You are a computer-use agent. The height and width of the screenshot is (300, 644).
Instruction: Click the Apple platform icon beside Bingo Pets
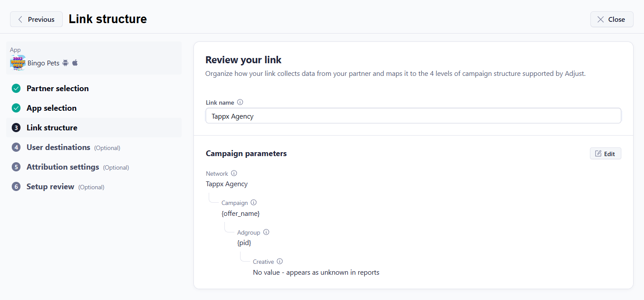coord(75,63)
